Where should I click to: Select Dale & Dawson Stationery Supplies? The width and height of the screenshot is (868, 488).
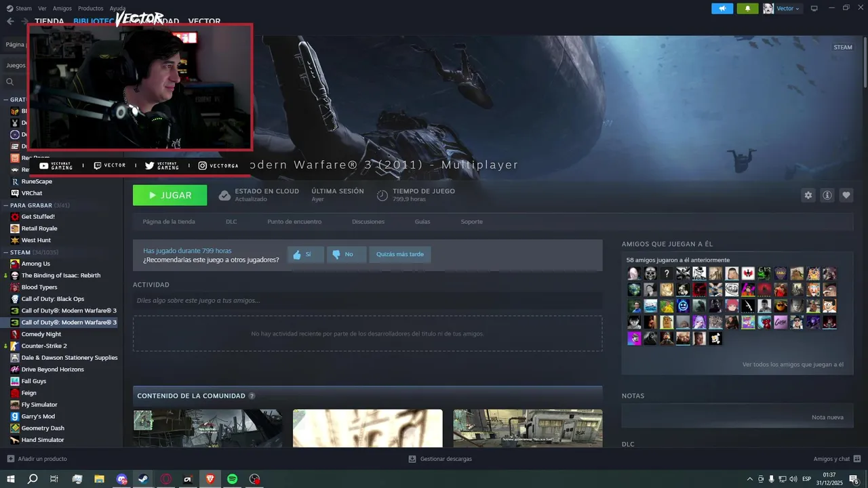(x=69, y=358)
